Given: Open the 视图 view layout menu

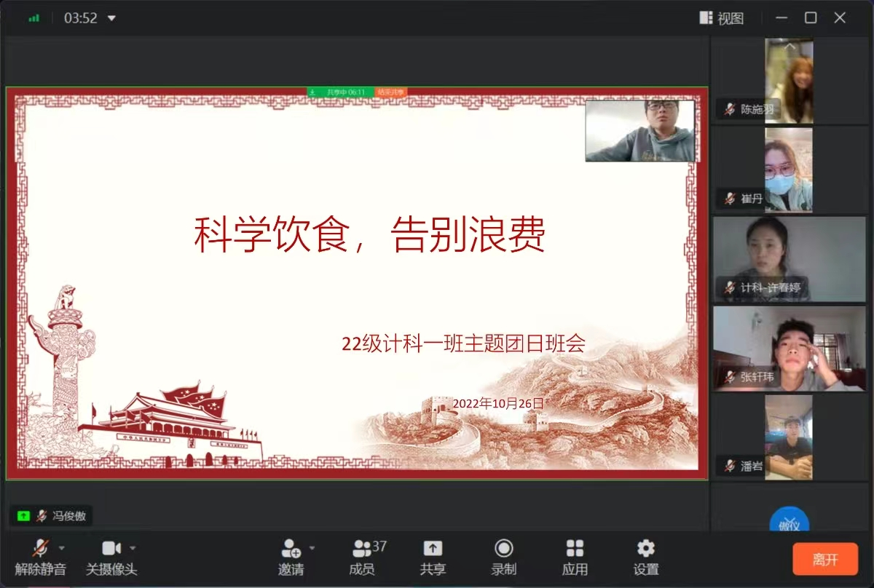Looking at the screenshot, I should [x=722, y=18].
